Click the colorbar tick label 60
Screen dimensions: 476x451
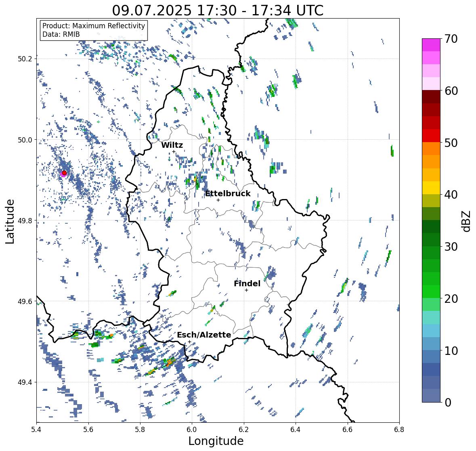pos(451,91)
